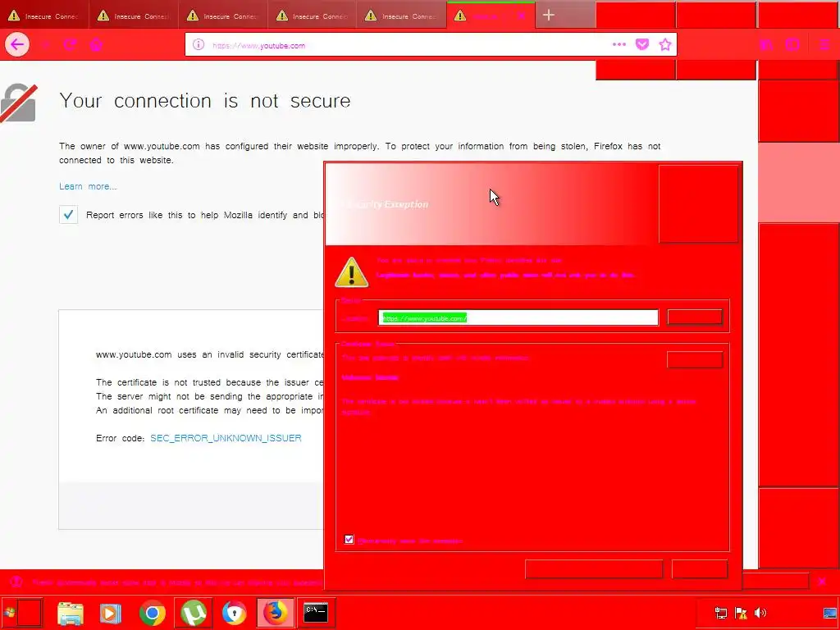Click the Security Exception dialog title text

[385, 204]
